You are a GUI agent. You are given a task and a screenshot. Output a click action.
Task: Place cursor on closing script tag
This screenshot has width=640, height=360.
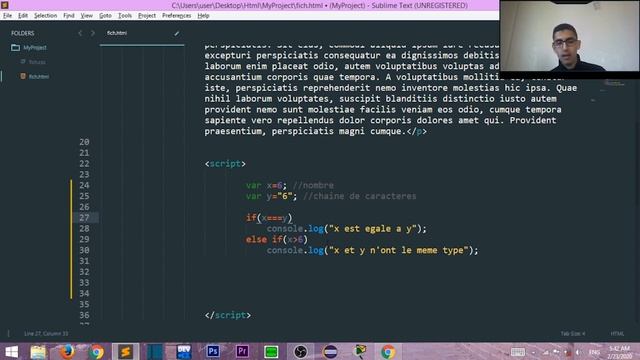[x=228, y=315]
